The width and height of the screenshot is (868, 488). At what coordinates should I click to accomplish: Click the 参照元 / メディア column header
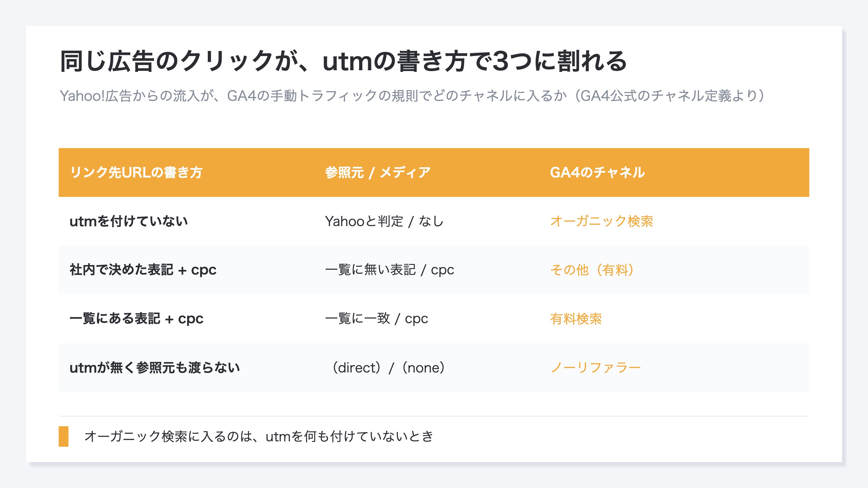pos(378,172)
